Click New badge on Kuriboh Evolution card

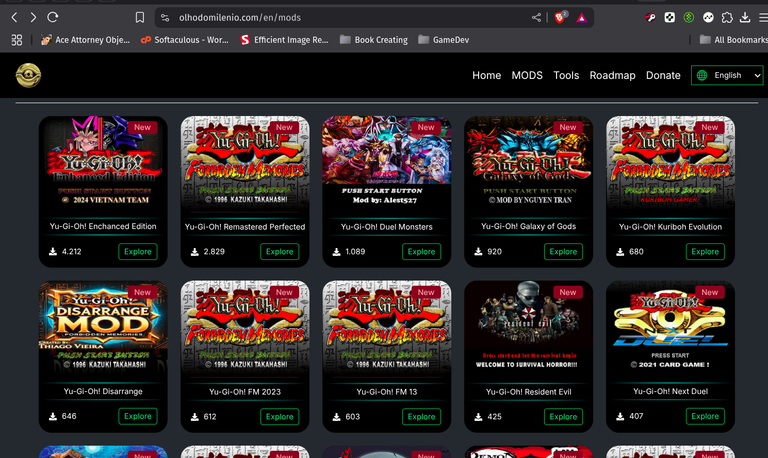pos(709,127)
